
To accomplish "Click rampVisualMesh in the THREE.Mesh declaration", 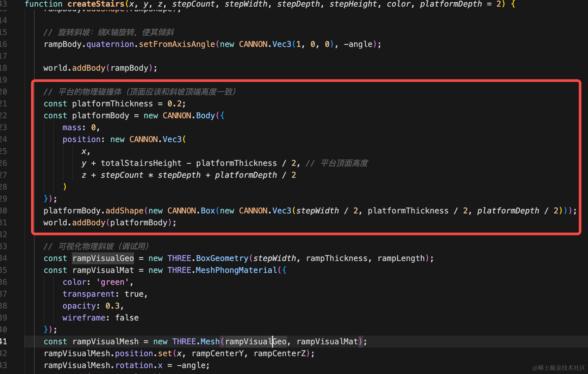I will (106, 342).
